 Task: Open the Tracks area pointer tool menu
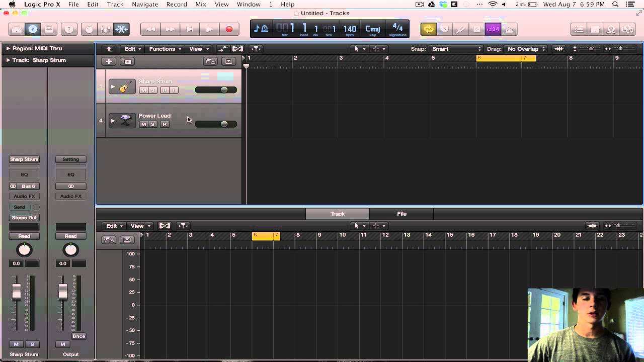(360, 49)
